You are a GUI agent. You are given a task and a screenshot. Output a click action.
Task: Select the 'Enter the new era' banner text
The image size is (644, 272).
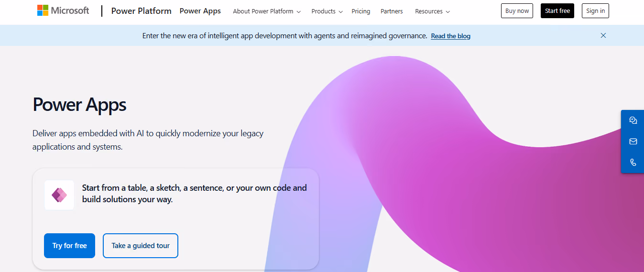click(x=284, y=36)
